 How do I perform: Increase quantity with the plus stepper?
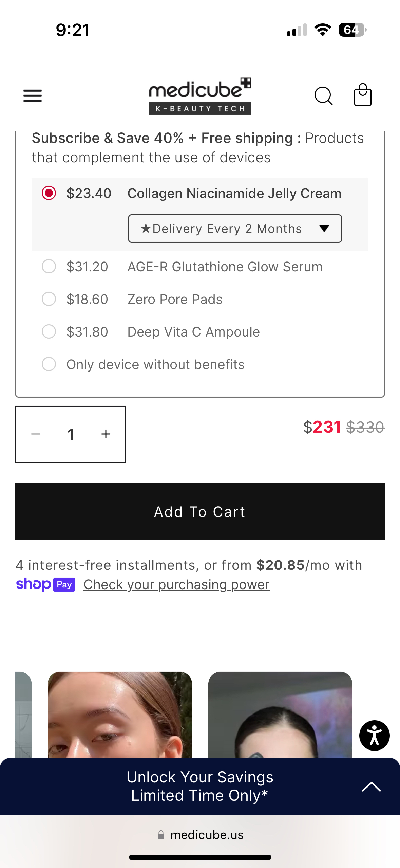105,434
